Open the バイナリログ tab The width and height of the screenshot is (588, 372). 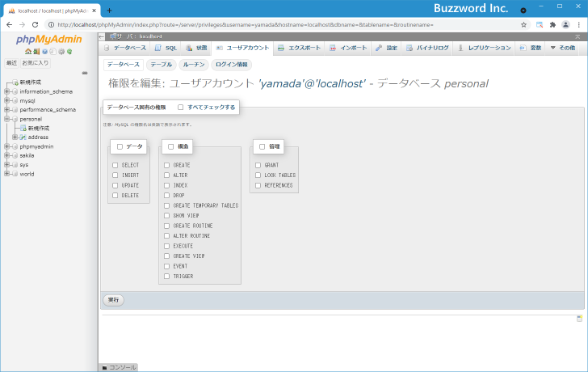(427, 48)
